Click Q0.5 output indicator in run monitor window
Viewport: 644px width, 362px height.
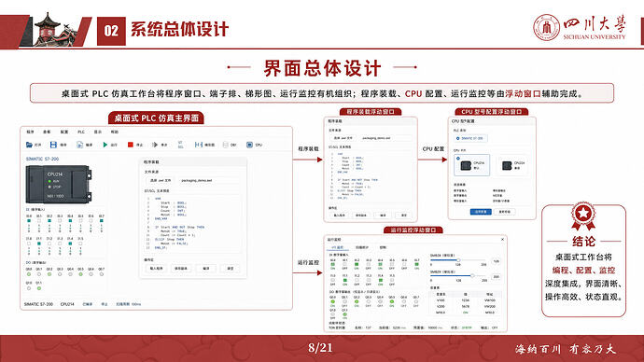coord(392,301)
